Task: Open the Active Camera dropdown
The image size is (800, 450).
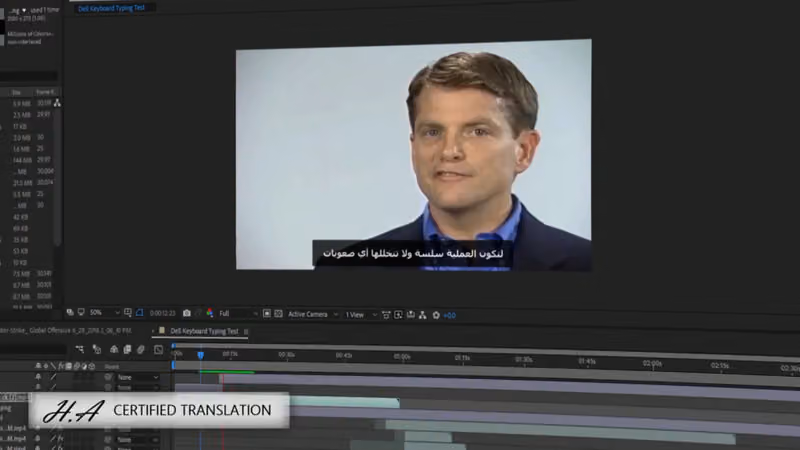Action: tap(312, 314)
